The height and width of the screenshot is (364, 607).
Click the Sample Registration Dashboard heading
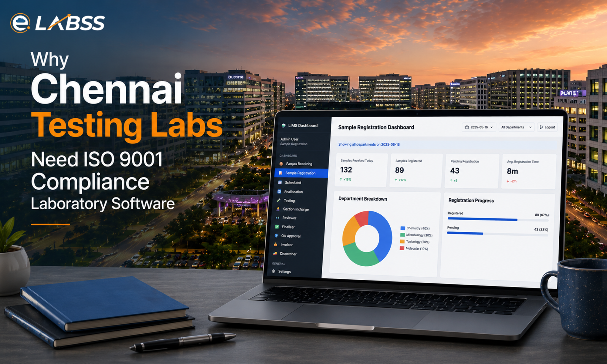tap(376, 127)
